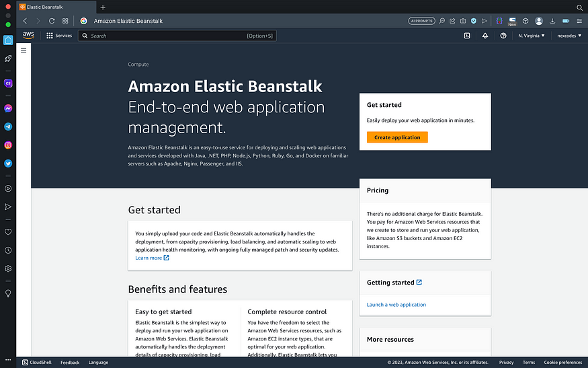Screen dimensions: 588x368
Task: Open the browser profile avatar
Action: coord(539,21)
